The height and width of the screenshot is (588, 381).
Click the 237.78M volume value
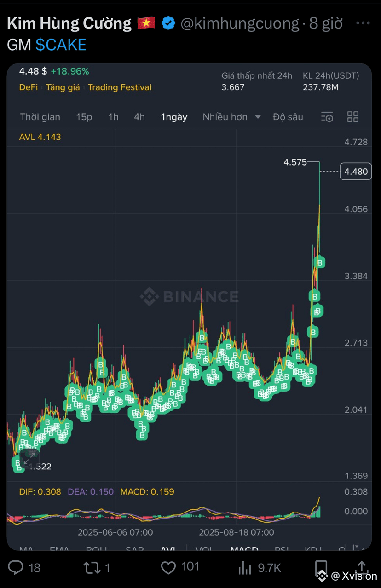(x=321, y=87)
